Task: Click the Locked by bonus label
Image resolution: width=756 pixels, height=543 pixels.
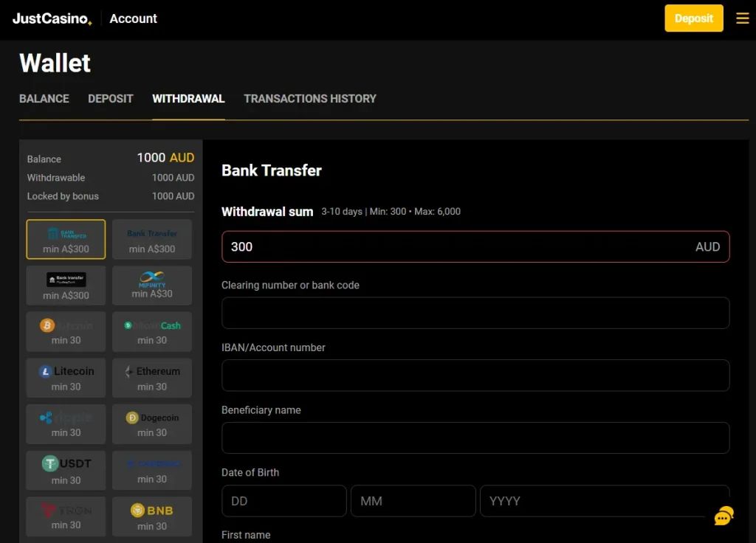Action: click(x=63, y=196)
